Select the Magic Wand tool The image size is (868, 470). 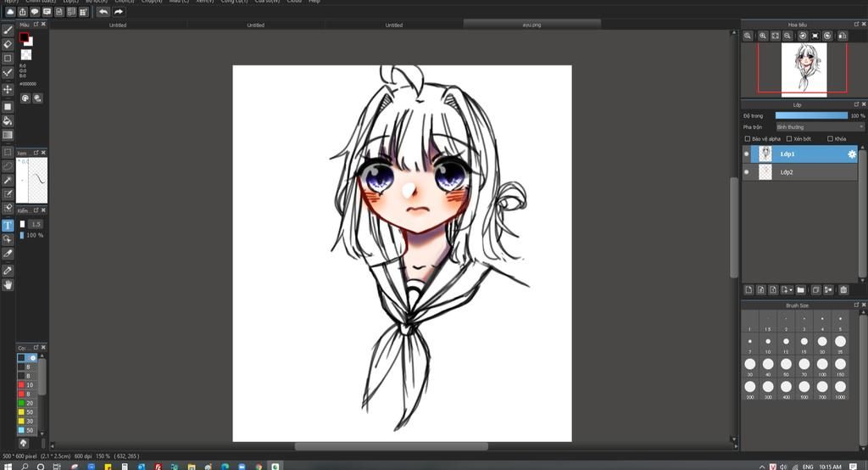pos(8,180)
